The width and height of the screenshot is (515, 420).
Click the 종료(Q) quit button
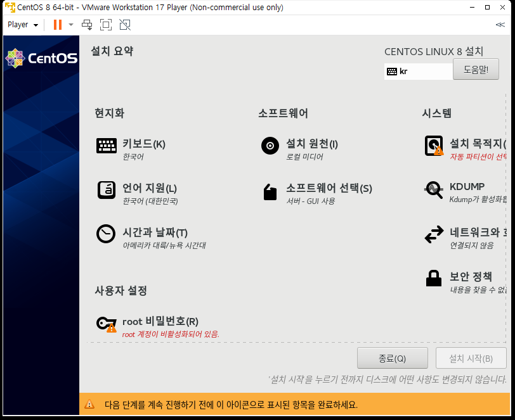coord(393,359)
